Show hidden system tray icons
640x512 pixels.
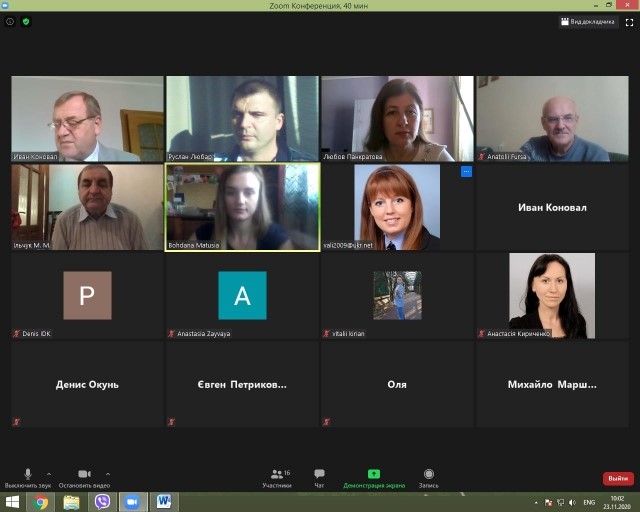(536, 503)
